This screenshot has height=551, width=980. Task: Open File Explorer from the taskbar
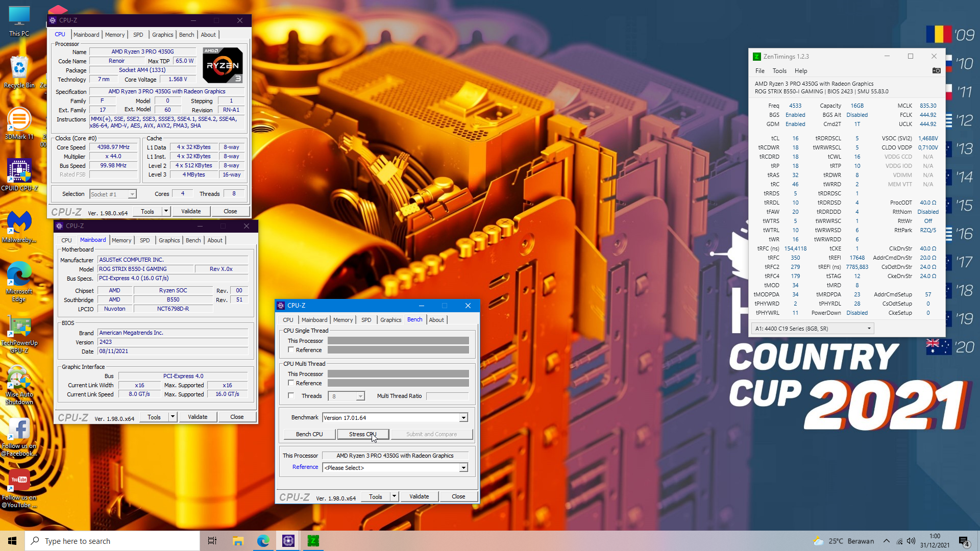(238, 541)
